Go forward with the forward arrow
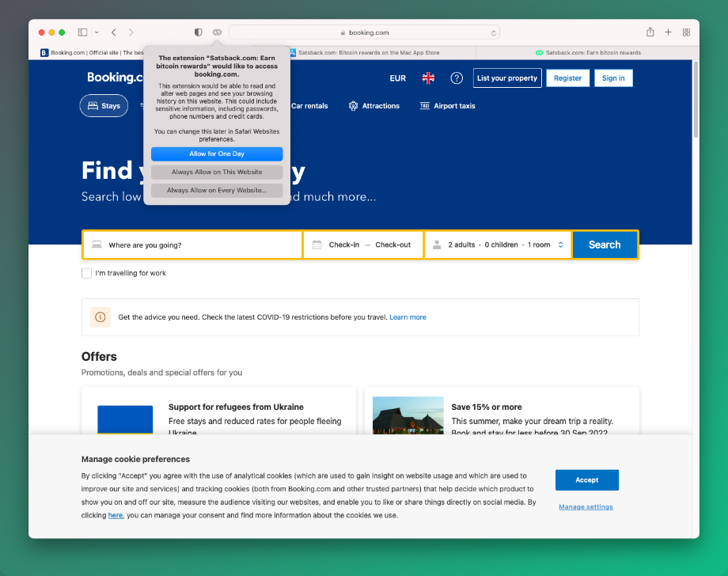The image size is (728, 576). click(131, 32)
